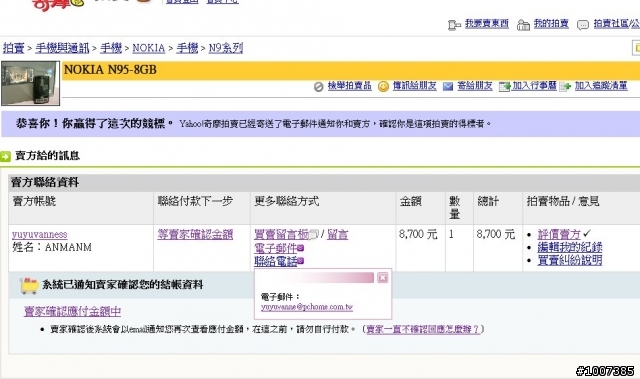Open the 寄給朋友 link
This screenshot has width=640, height=379.
(x=474, y=86)
